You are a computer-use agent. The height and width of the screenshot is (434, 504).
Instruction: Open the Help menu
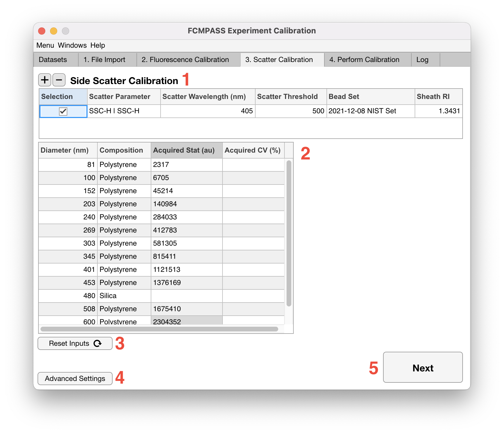click(98, 45)
